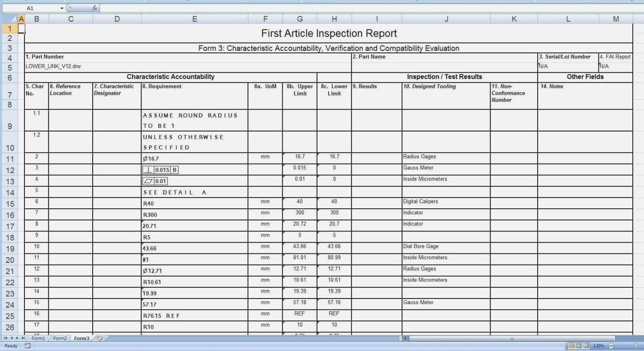Click the Insert Function fx icon

[x=94, y=8]
